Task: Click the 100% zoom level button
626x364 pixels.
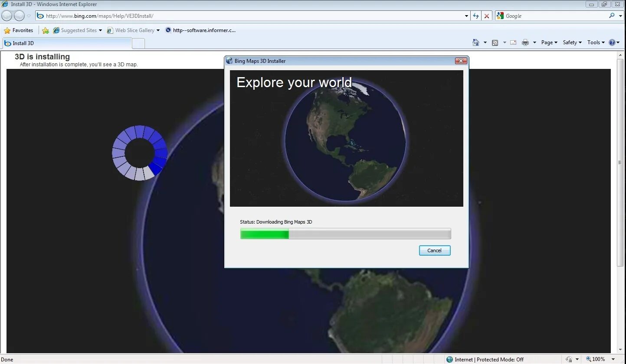Action: pos(596,360)
